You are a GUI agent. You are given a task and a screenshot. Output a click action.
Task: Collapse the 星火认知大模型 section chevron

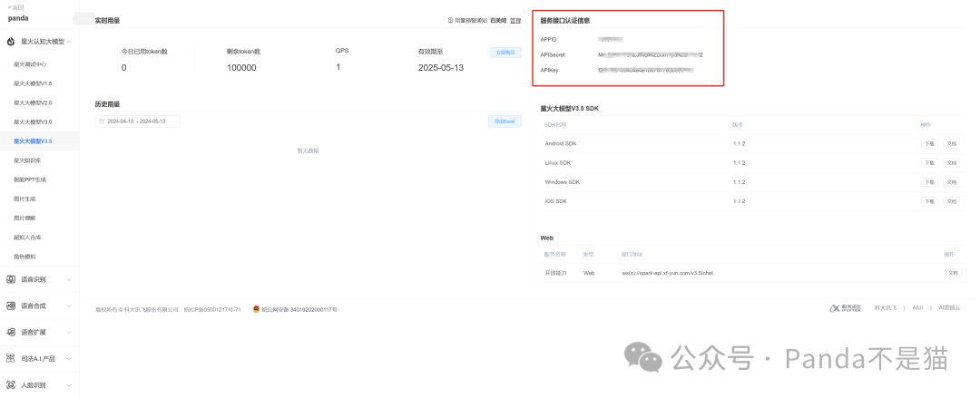pos(69,41)
